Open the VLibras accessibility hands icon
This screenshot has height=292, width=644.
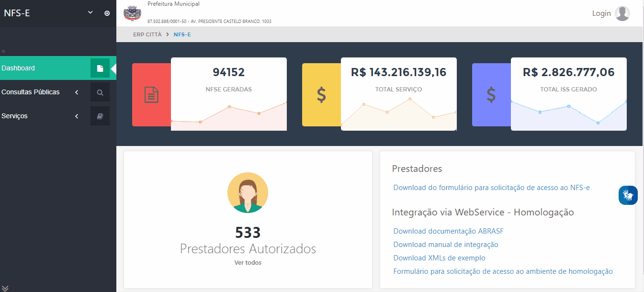[x=628, y=195]
